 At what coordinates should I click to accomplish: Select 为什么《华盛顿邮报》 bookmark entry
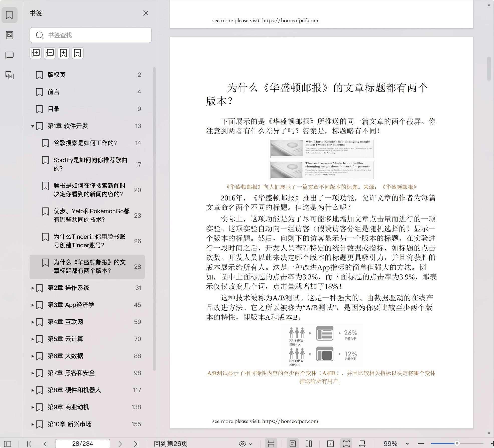[x=87, y=267]
